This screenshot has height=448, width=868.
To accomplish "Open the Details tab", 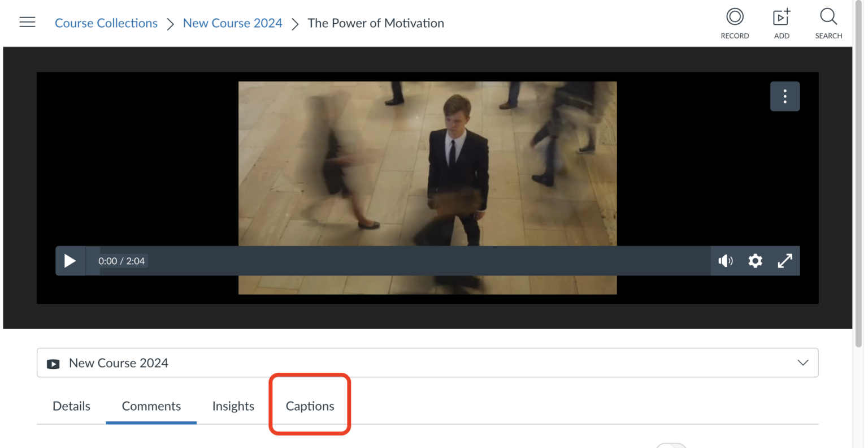I will tap(71, 406).
